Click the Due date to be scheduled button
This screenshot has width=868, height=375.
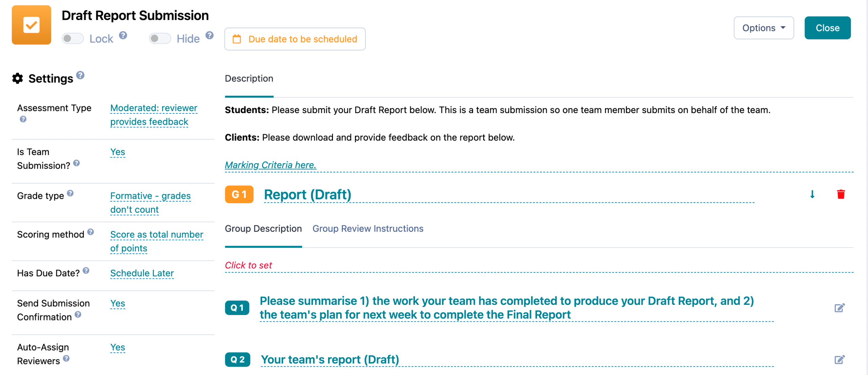(x=295, y=39)
